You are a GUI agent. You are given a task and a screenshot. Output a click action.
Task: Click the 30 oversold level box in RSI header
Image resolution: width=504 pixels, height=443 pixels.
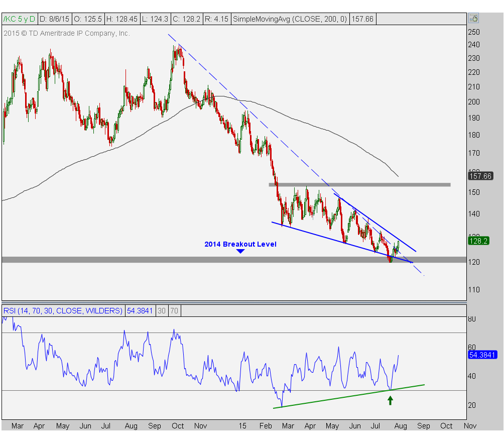162,311
